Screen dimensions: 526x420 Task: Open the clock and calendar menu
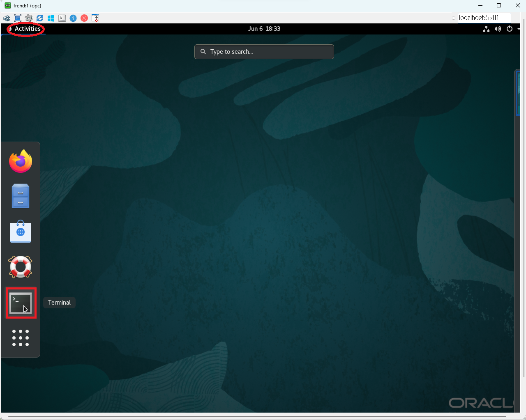coord(264,29)
